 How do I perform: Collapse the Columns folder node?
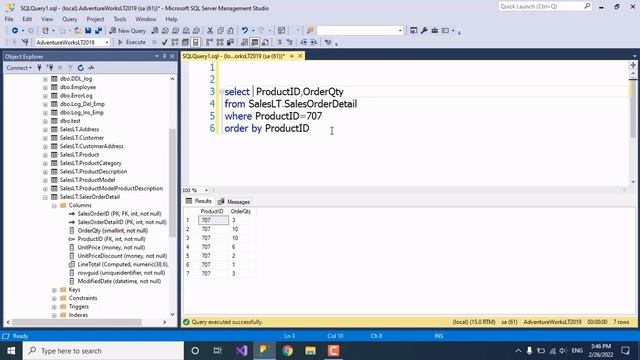(x=54, y=205)
